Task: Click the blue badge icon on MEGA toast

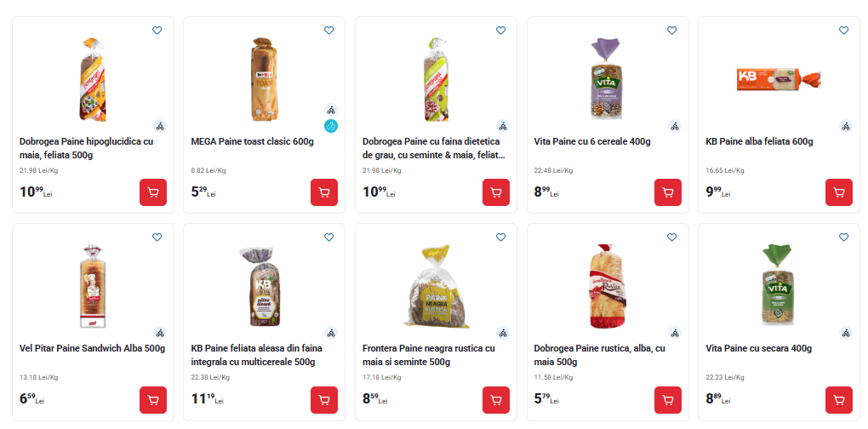Action: pos(331,127)
